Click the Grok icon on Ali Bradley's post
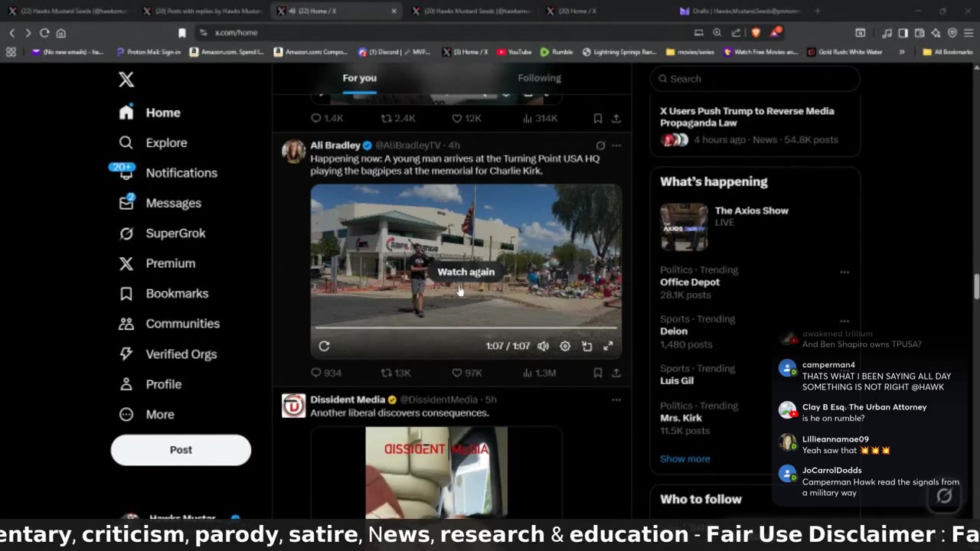 pyautogui.click(x=600, y=145)
